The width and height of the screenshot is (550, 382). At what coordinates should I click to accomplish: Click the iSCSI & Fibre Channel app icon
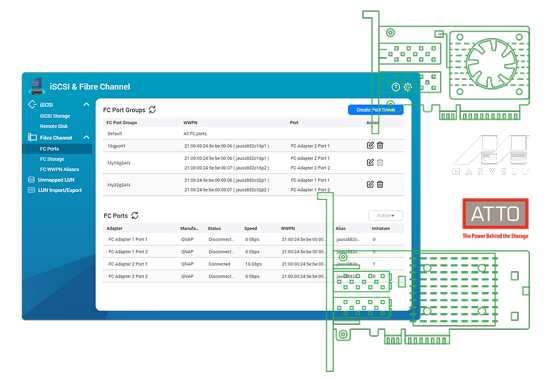point(36,86)
